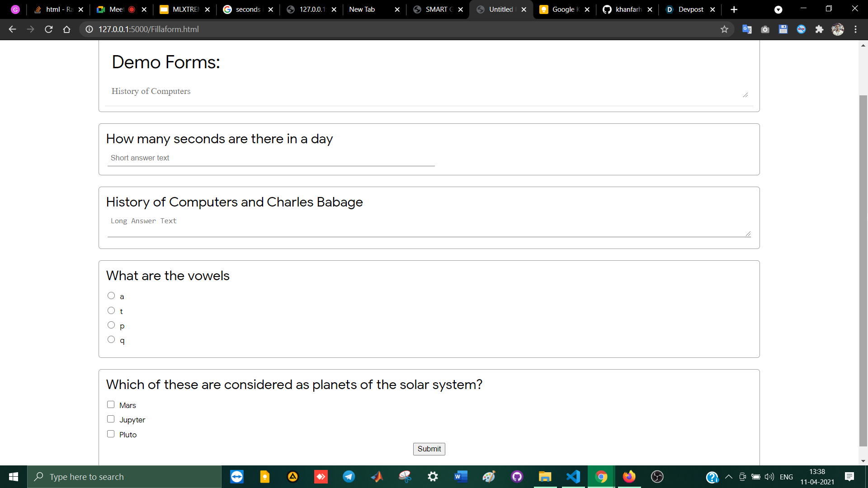Select radio option 'a' for vowels

coord(111,296)
